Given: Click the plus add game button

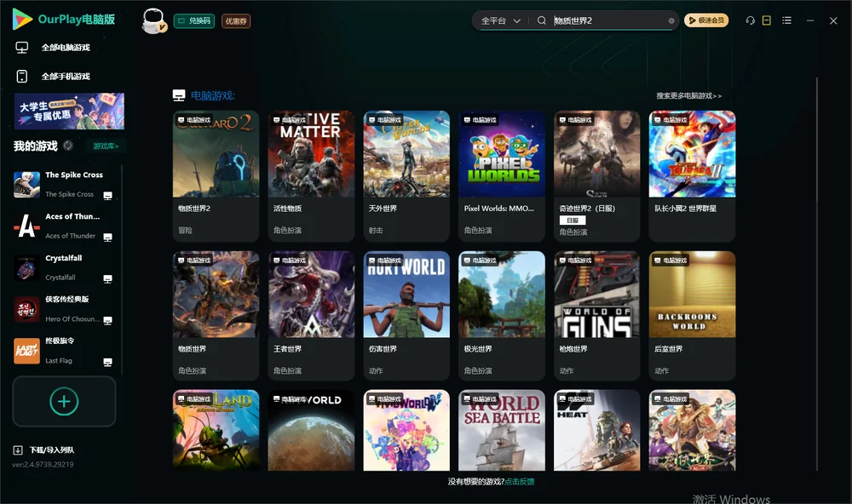Looking at the screenshot, I should pyautogui.click(x=64, y=401).
